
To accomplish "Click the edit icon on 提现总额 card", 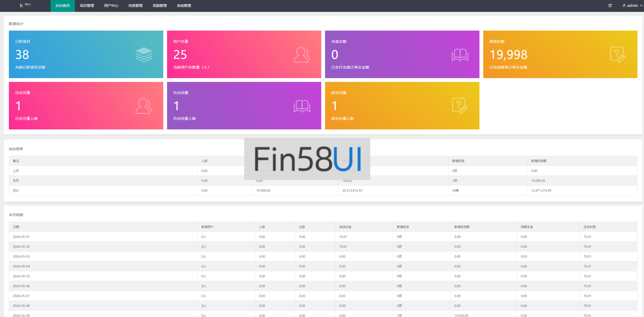I will (618, 55).
